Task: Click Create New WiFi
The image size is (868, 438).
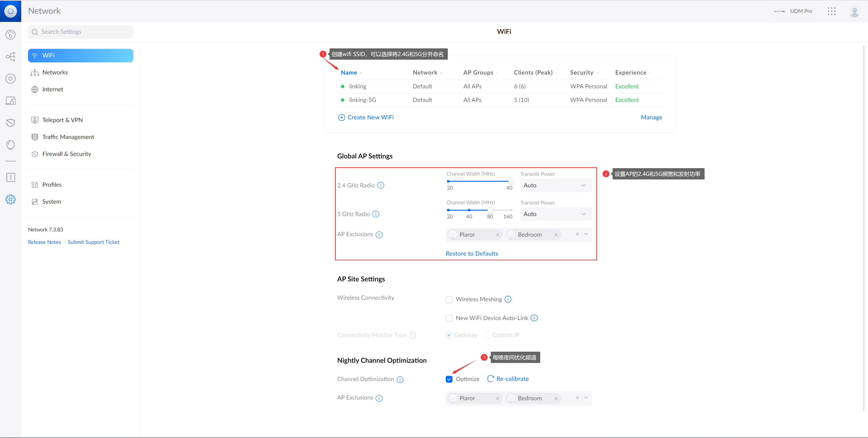Action: (366, 117)
